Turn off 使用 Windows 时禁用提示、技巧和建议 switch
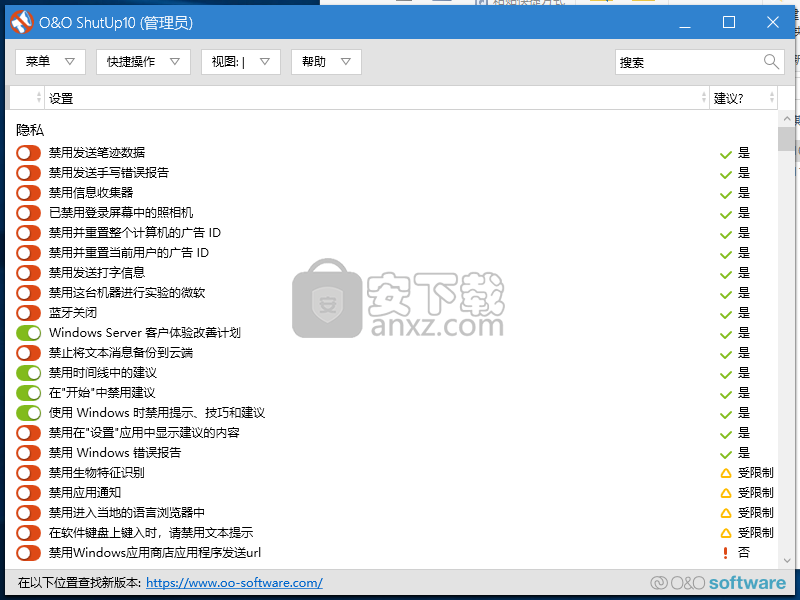 pos(28,412)
